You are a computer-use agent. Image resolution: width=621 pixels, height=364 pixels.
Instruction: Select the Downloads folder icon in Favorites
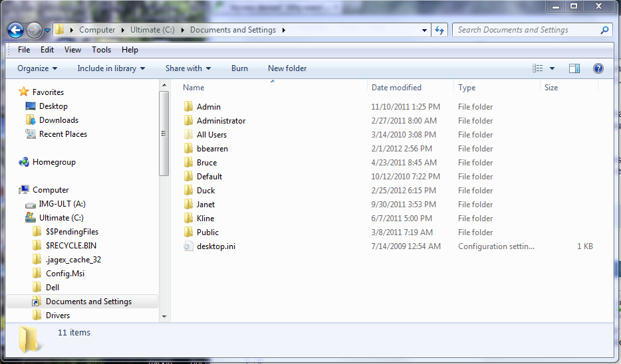coord(31,120)
